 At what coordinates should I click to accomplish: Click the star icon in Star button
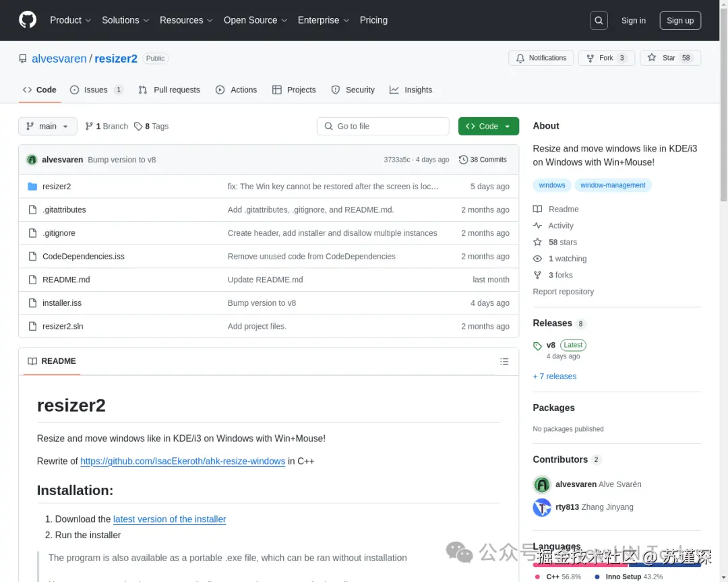tap(652, 57)
